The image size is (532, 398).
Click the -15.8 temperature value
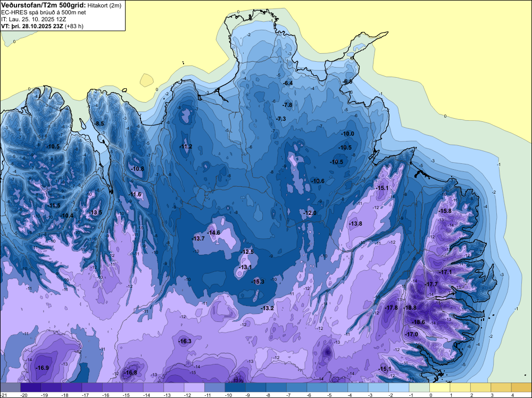pyautogui.click(x=445, y=211)
